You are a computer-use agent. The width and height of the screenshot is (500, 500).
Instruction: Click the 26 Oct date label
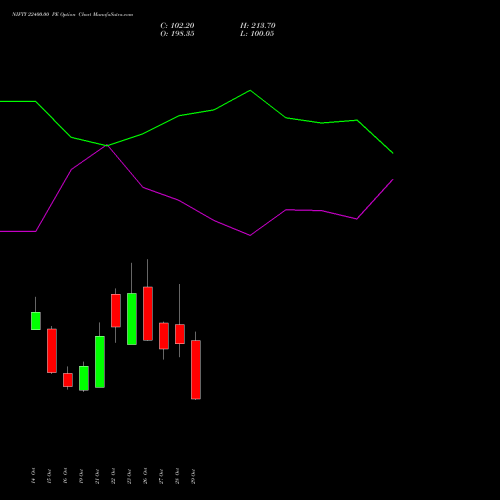coord(145,476)
